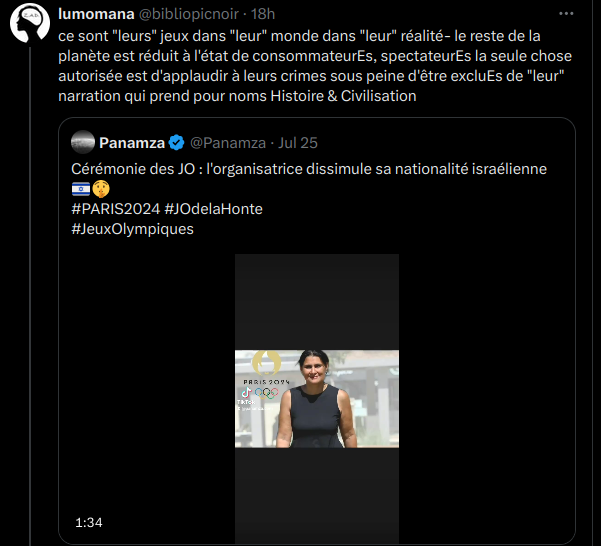Click Panamza's blue verified badge

point(176,143)
